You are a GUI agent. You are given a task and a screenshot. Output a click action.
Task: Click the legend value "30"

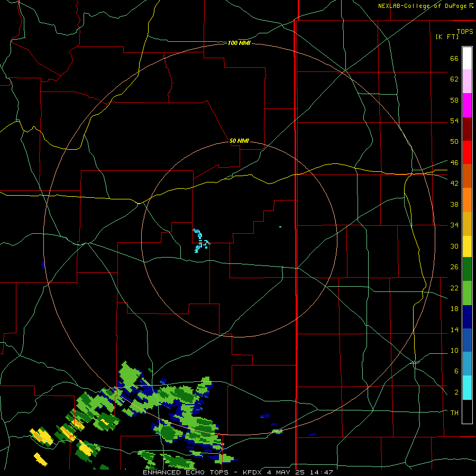click(454, 246)
